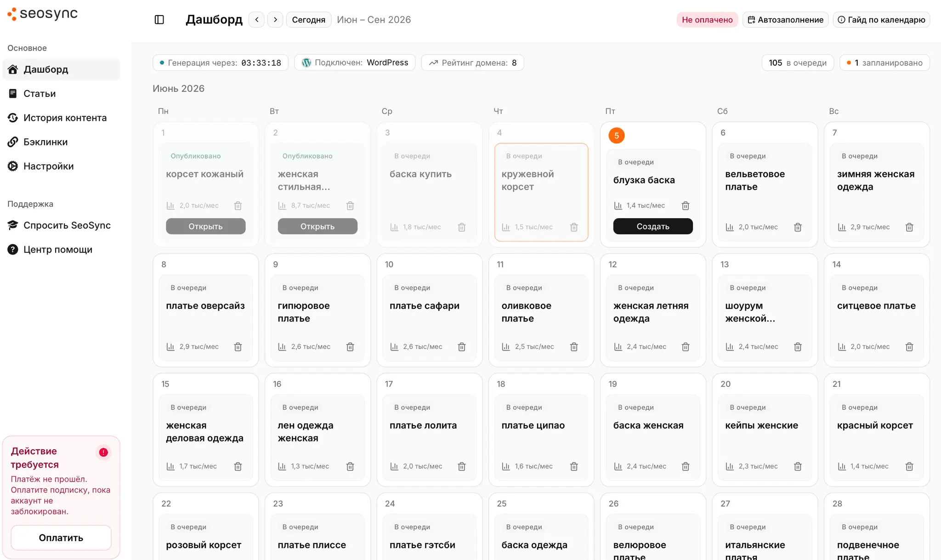Screen dimensions: 941x560
Task: Click the generation timer 03:33:18 chip
Action: [221, 62]
